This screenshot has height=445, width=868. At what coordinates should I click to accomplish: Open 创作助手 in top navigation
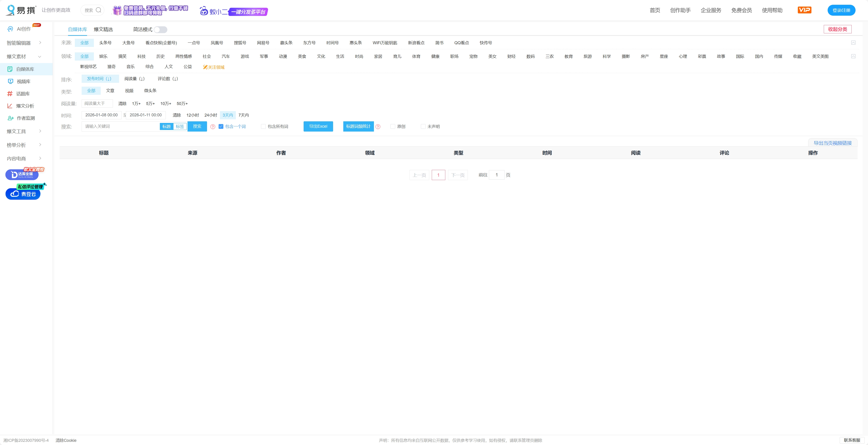point(680,10)
